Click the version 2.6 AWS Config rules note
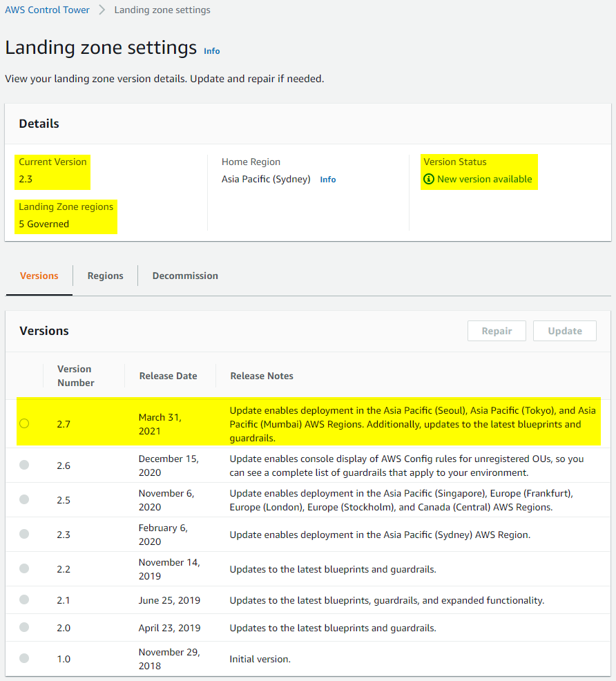Image resolution: width=616 pixels, height=681 pixels. pyautogui.click(x=406, y=466)
